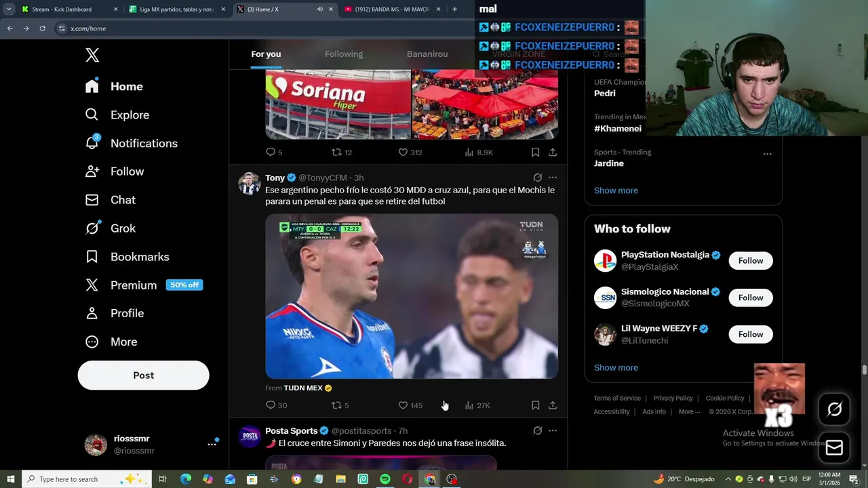Screen dimensions: 868x488
Task: Open account menu dots beside riosssmr
Action: [212, 445]
